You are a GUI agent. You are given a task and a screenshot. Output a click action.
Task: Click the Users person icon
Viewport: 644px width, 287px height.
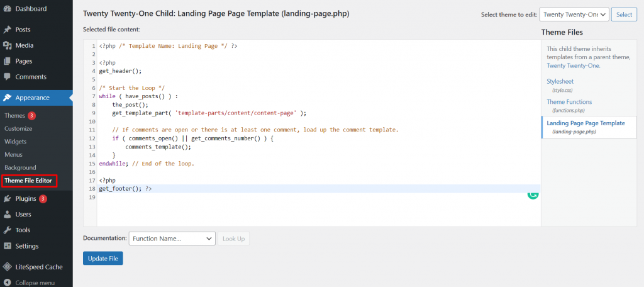[8, 215]
